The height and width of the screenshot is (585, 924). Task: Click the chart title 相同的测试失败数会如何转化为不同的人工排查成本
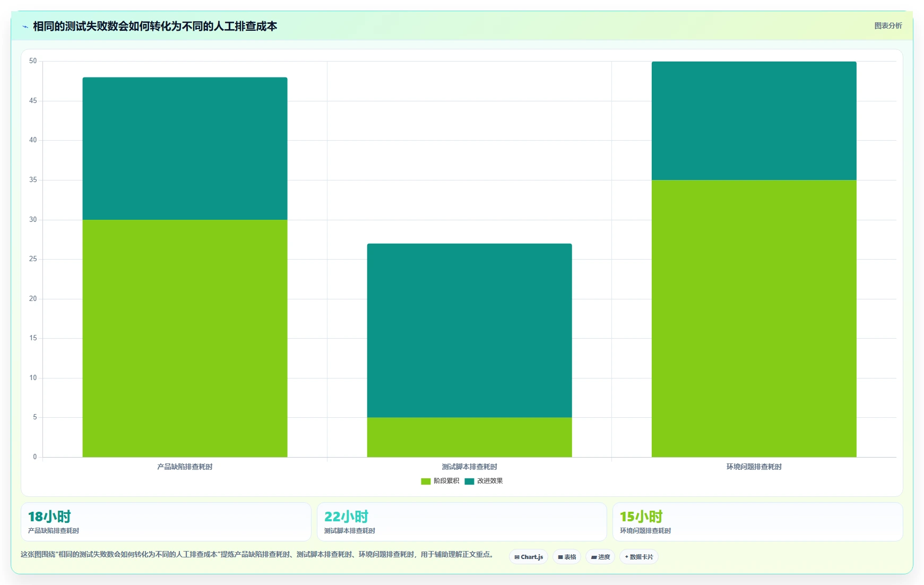[155, 26]
